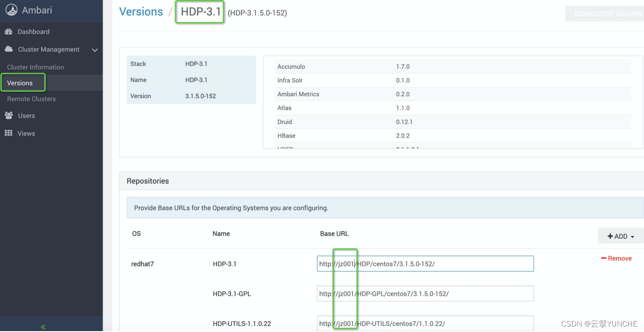Image resolution: width=644 pixels, height=332 pixels.
Task: Click the plus icon on ADD button
Action: pos(610,236)
